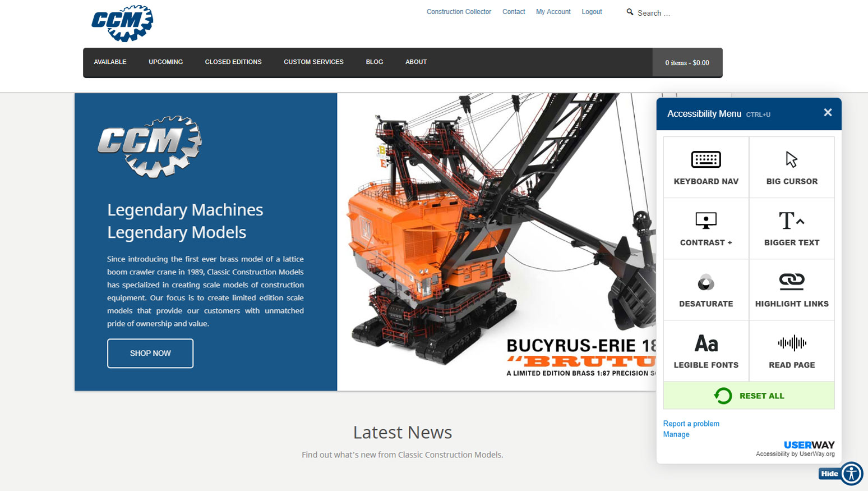Close the Accessibility Menu panel

coord(828,113)
